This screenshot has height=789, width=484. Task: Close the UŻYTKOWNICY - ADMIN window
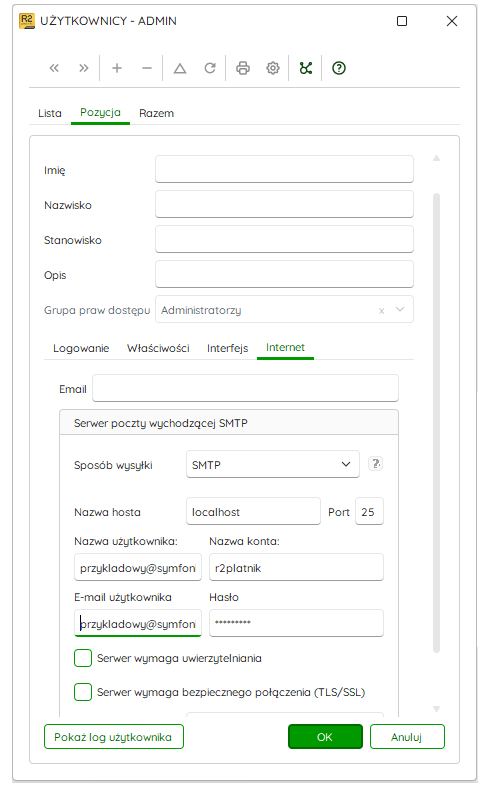(x=452, y=21)
